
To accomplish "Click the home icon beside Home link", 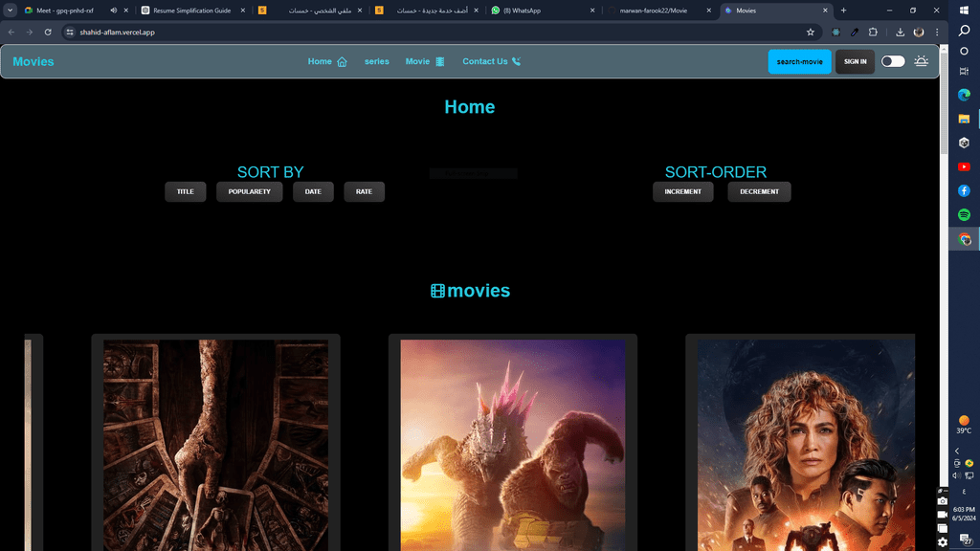I will point(342,62).
